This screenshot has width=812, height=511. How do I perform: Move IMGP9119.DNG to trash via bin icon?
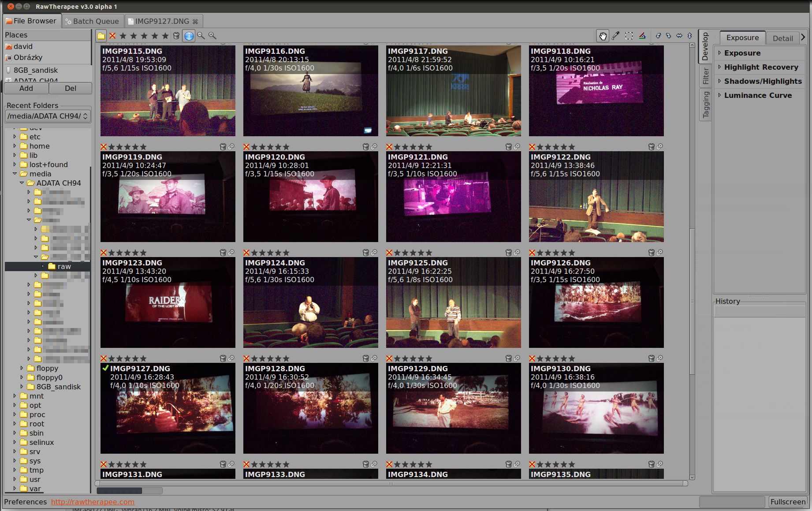223,147
